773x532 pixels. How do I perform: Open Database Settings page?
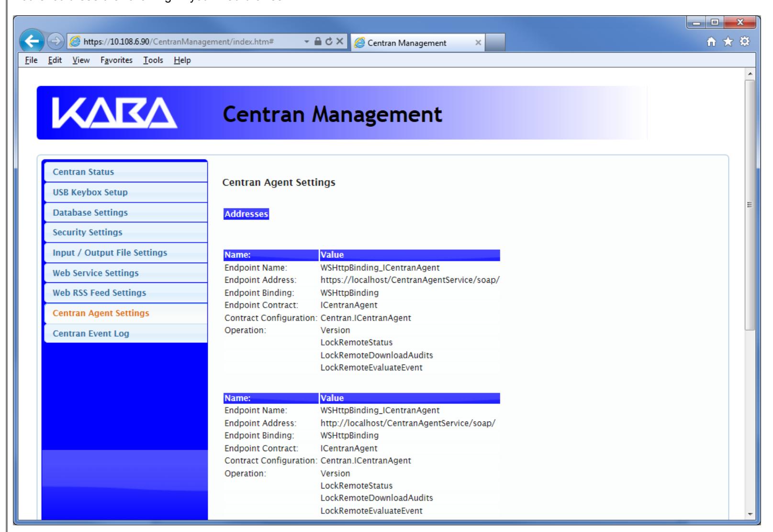(126, 212)
